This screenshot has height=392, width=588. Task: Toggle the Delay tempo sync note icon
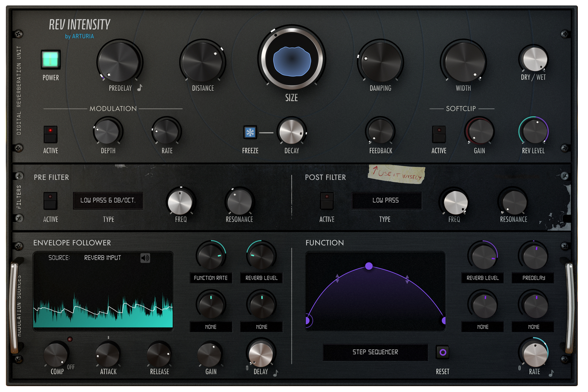point(276,373)
